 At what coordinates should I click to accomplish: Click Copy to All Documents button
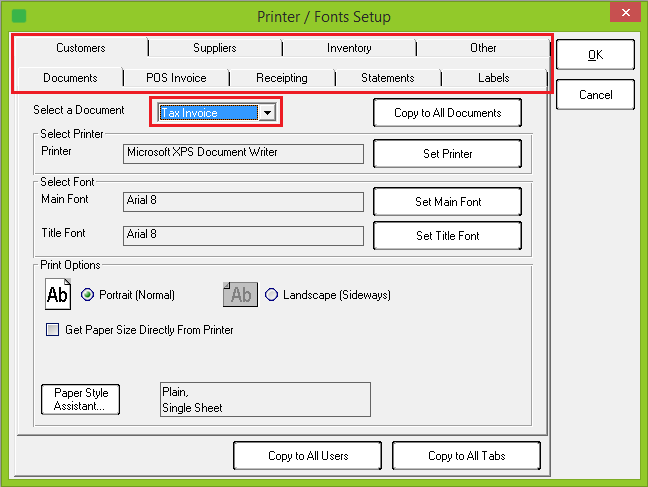[x=448, y=113]
